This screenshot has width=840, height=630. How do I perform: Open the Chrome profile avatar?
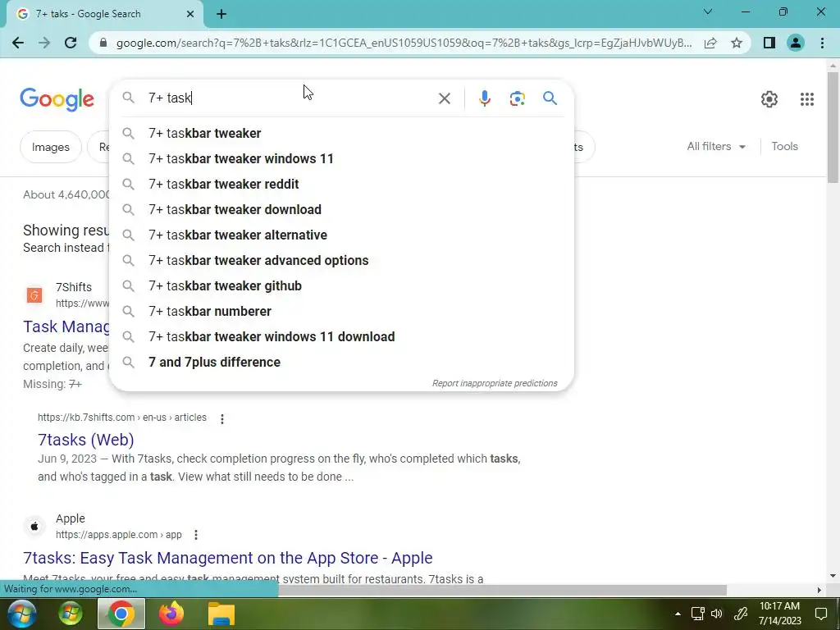pos(796,43)
